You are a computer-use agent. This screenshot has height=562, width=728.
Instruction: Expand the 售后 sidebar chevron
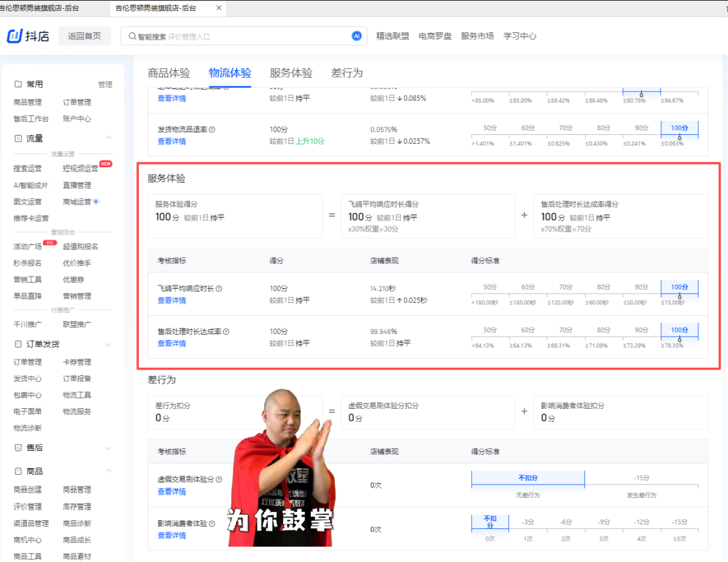108,448
